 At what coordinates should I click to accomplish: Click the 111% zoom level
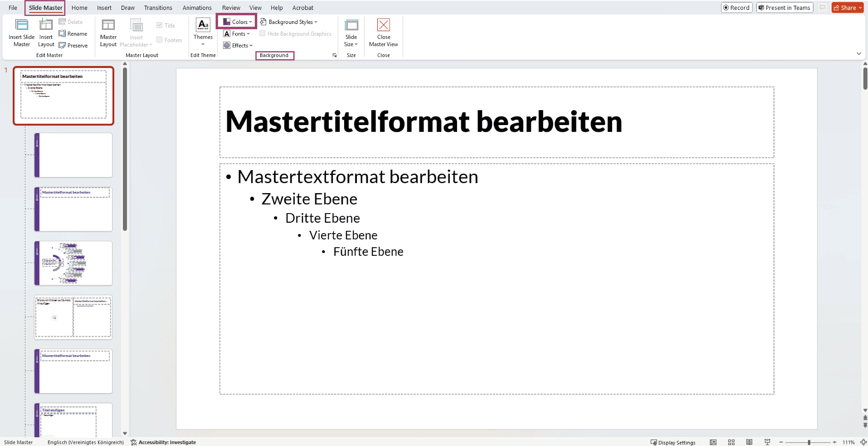coord(848,442)
